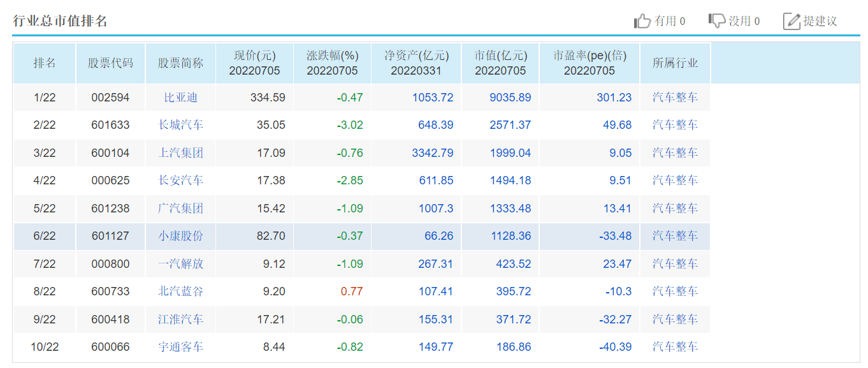Image resolution: width=868 pixels, height=368 pixels.
Task: Open the 江淮汽车 stock link
Action: (x=181, y=320)
